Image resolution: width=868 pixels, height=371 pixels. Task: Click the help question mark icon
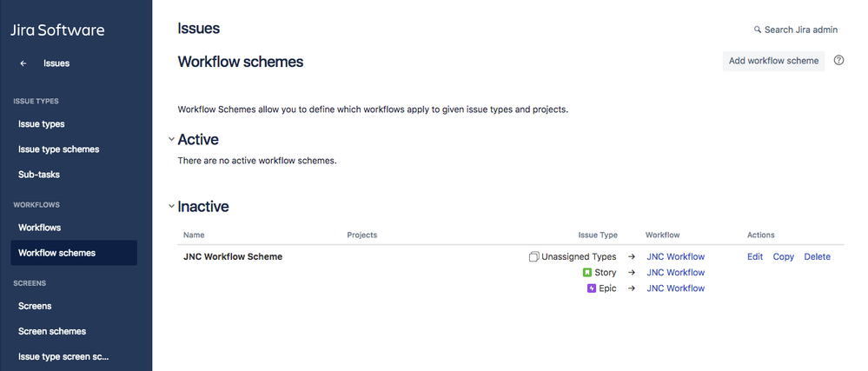(838, 60)
